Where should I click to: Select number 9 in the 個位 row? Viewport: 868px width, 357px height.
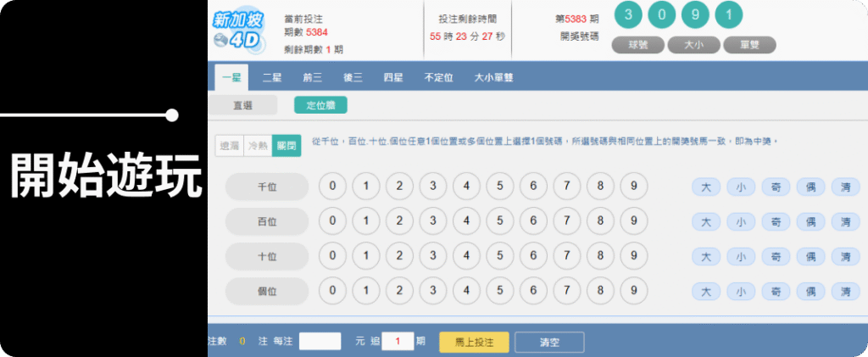coord(634,291)
